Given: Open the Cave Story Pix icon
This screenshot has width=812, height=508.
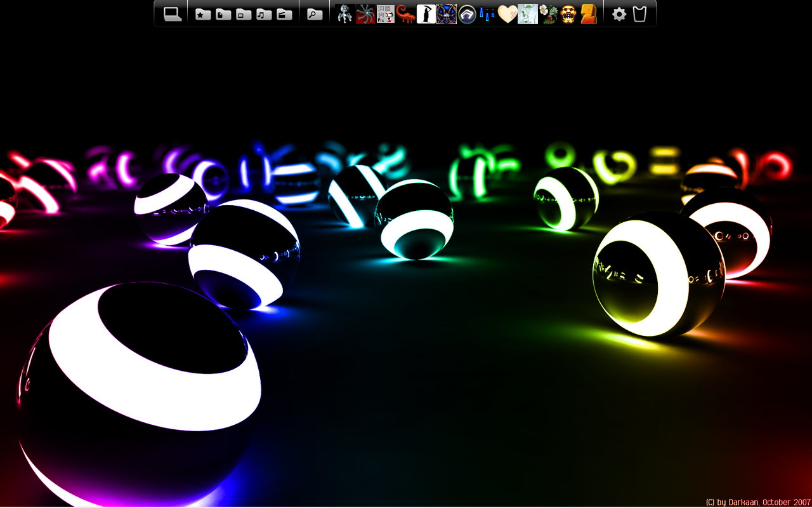Looking at the screenshot, I should (386, 14).
